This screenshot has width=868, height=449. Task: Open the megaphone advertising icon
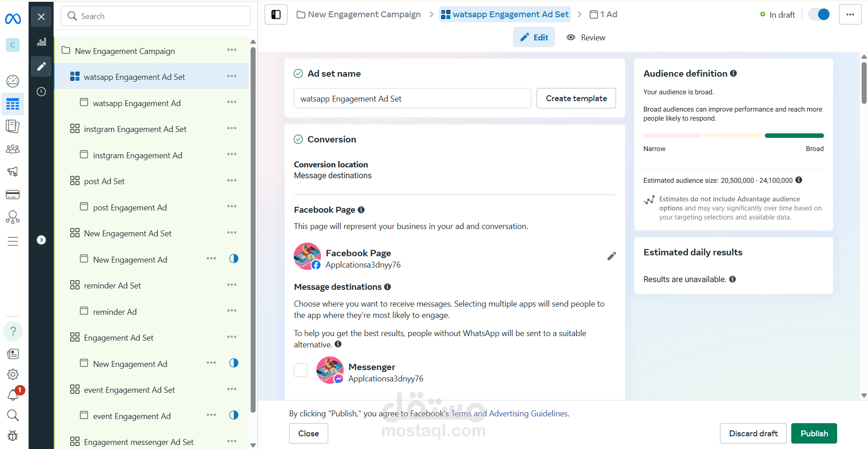[x=13, y=171]
